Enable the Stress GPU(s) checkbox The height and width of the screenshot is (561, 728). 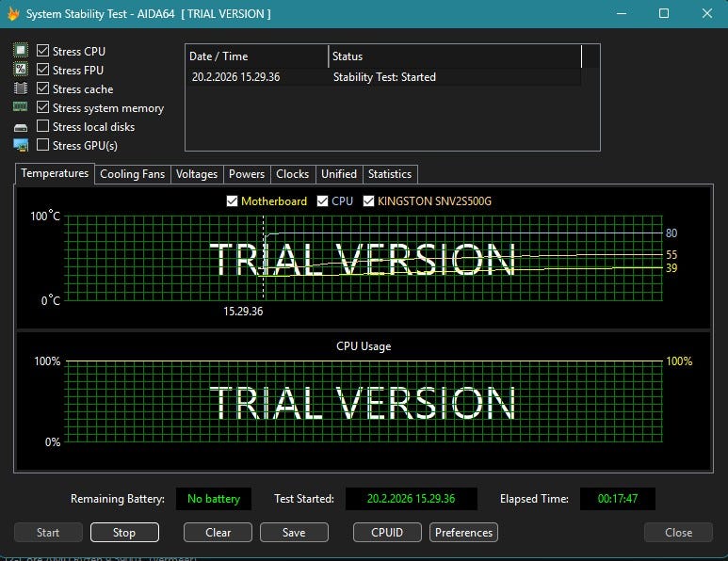(42, 145)
